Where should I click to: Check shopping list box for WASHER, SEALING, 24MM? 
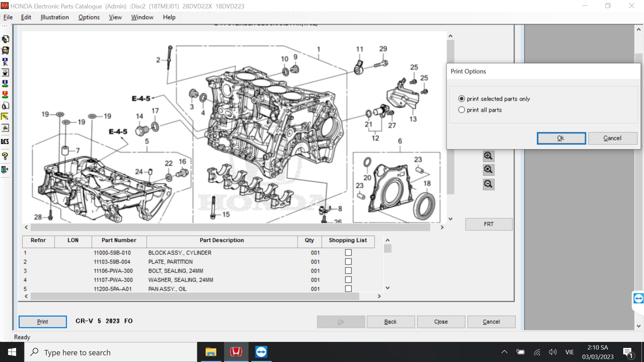[x=348, y=280]
